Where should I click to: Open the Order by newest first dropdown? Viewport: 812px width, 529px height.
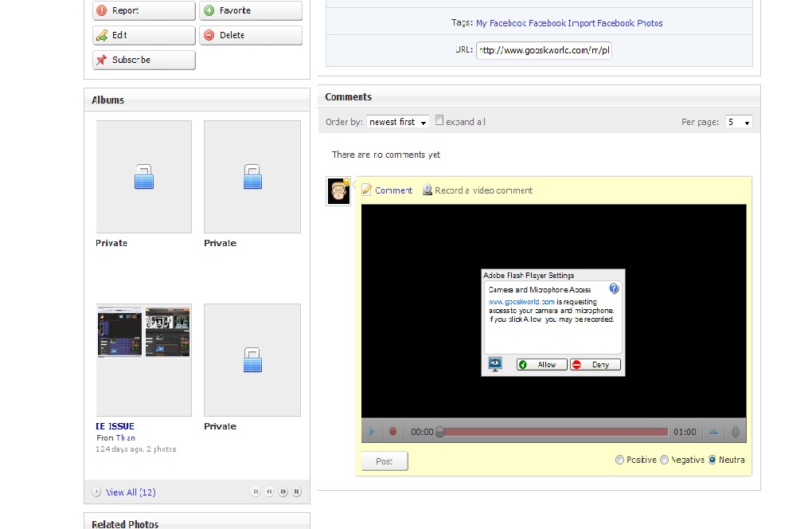pyautogui.click(x=398, y=122)
